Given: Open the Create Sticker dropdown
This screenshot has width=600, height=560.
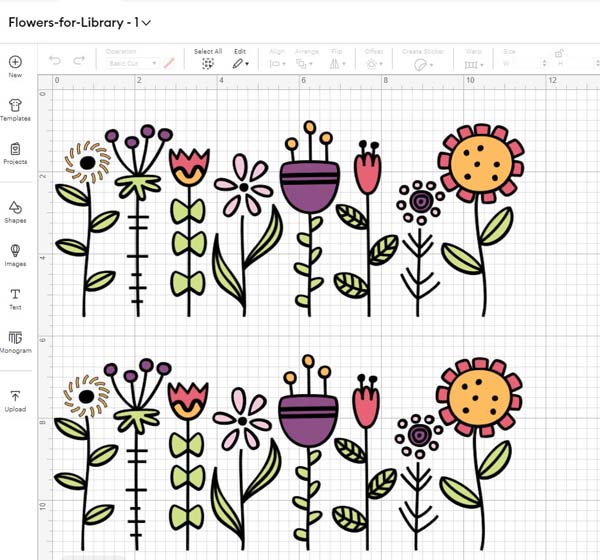Looking at the screenshot, I should 423,65.
